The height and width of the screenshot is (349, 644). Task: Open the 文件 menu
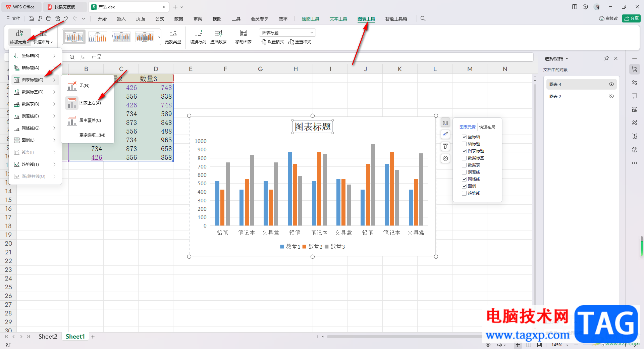click(13, 19)
